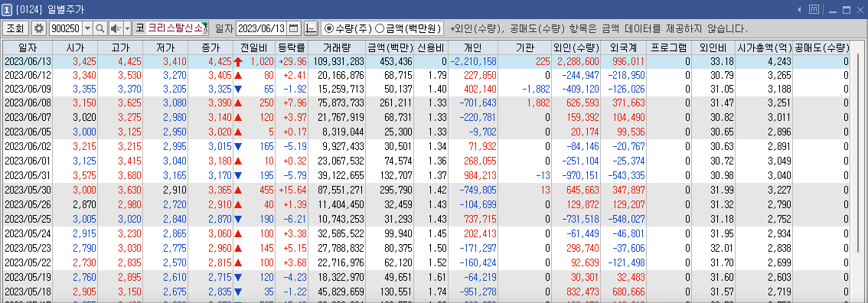Click the speaker sound icon
Image resolution: width=868 pixels, height=303 pixels.
[116, 28]
